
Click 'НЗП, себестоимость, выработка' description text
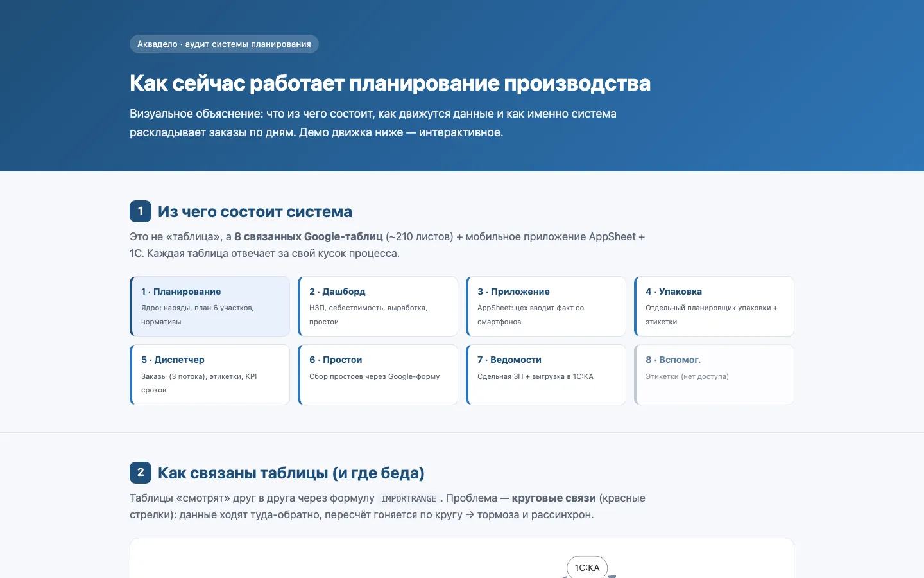pyautogui.click(x=368, y=315)
